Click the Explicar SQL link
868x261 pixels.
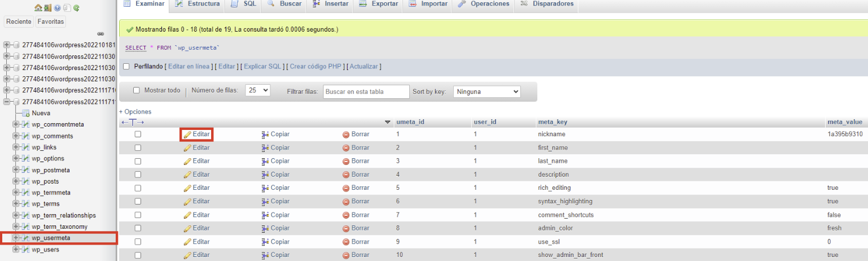point(262,67)
